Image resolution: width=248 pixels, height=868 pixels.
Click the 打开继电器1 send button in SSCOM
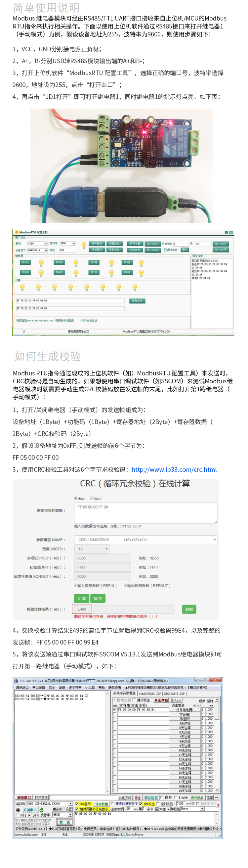click(185, 710)
